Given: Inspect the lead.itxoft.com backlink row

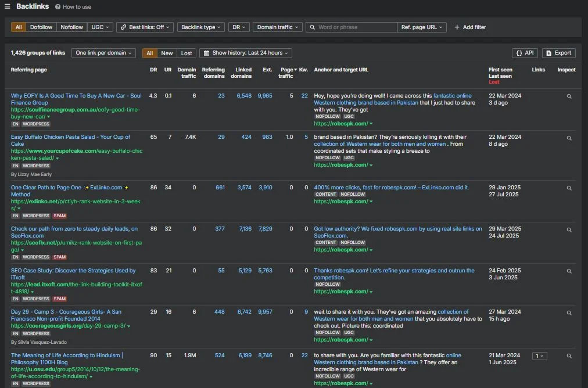Looking at the screenshot, I should pos(569,271).
